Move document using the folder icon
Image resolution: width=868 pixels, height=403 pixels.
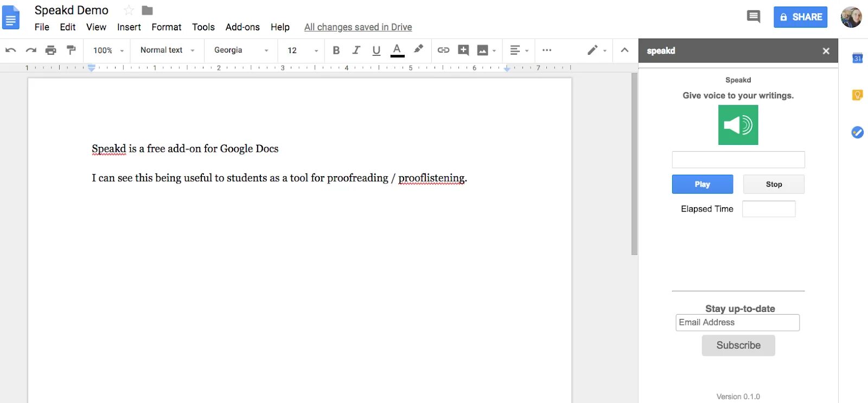point(147,10)
